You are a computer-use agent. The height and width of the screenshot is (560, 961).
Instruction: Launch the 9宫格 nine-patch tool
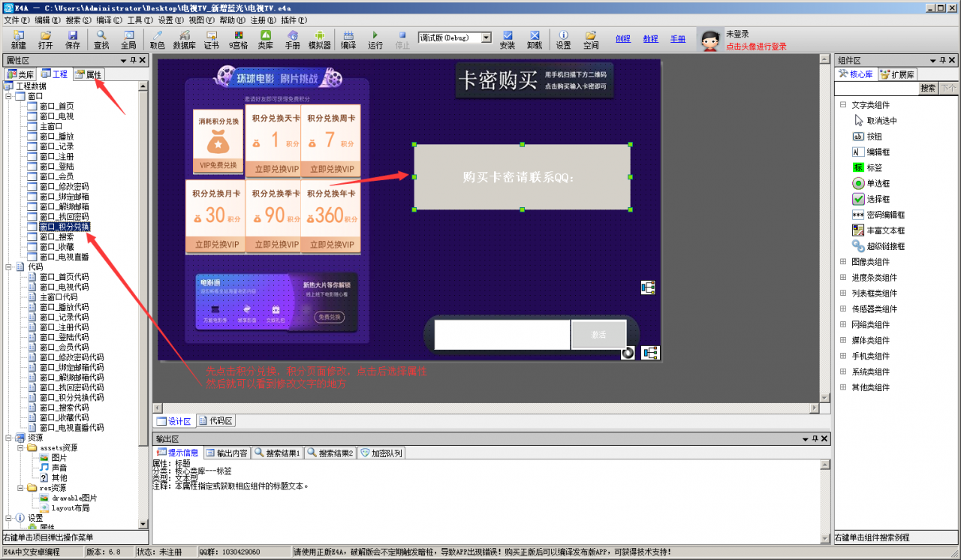coord(239,38)
